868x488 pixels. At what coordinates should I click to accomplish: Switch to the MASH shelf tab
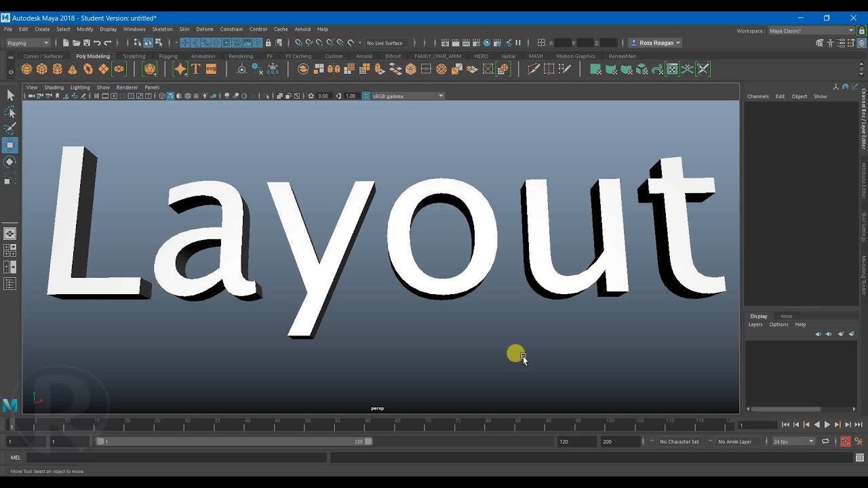point(536,56)
